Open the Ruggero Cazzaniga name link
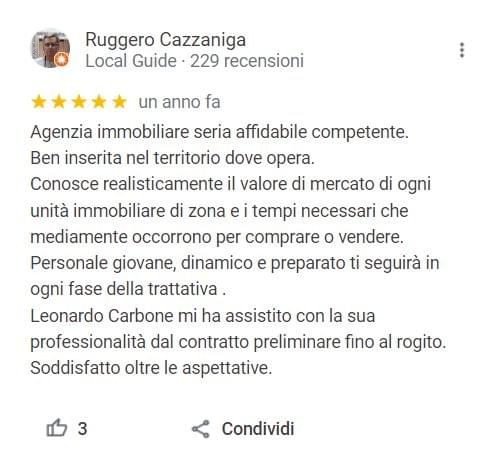Viewport: 501px width, 468px height. pyautogui.click(x=166, y=40)
